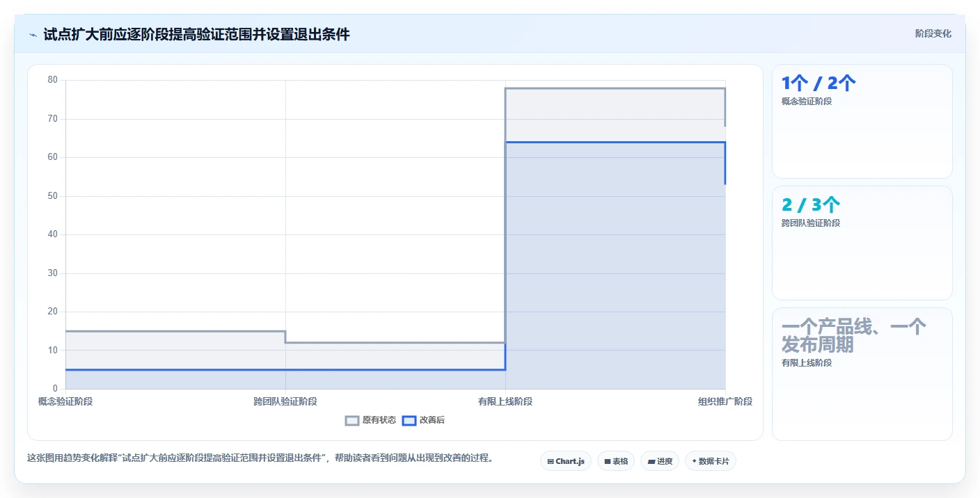Click the 进度 tag chip
This screenshot has width=980, height=498.
660,461
